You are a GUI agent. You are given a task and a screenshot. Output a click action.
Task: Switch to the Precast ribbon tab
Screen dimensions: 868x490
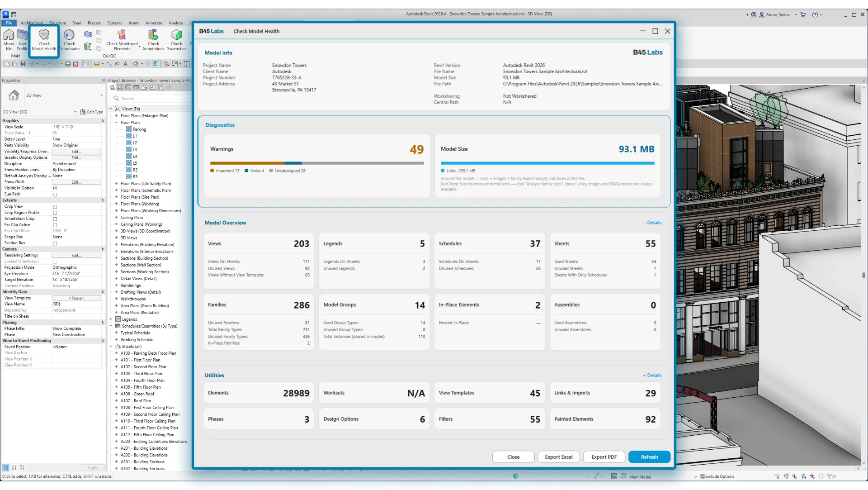click(x=94, y=23)
